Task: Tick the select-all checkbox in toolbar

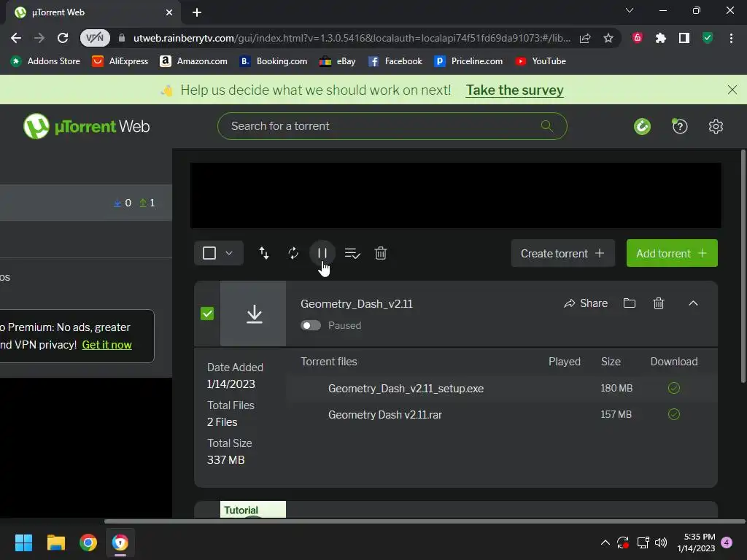Action: (x=209, y=253)
